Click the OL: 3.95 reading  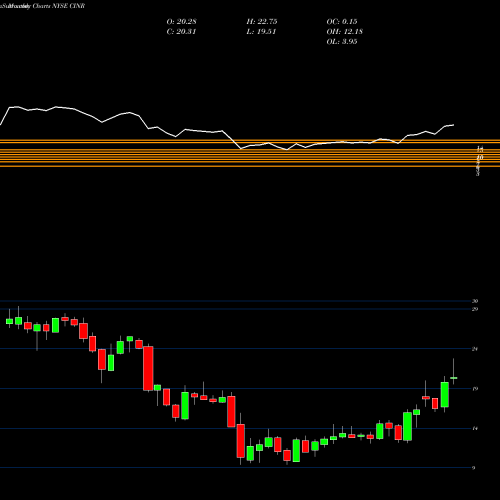pos(342,42)
